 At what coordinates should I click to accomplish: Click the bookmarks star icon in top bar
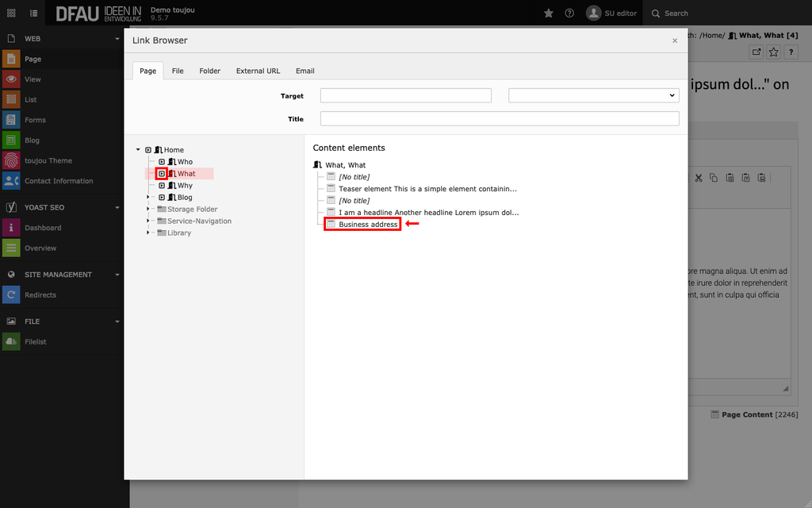pyautogui.click(x=549, y=13)
